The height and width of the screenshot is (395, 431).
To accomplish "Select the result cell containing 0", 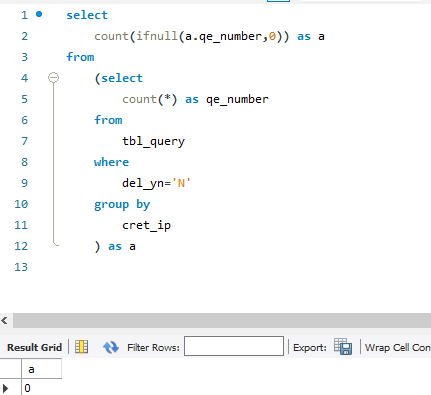I will point(42,388).
